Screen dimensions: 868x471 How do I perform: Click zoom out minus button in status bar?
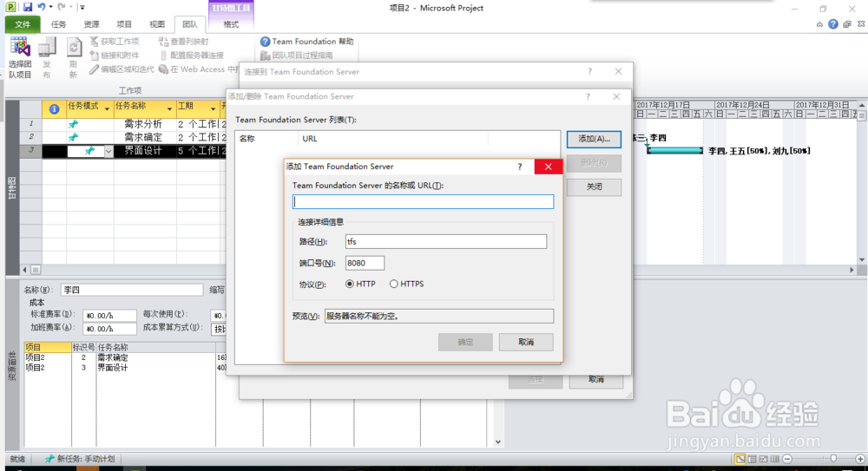tap(787, 459)
